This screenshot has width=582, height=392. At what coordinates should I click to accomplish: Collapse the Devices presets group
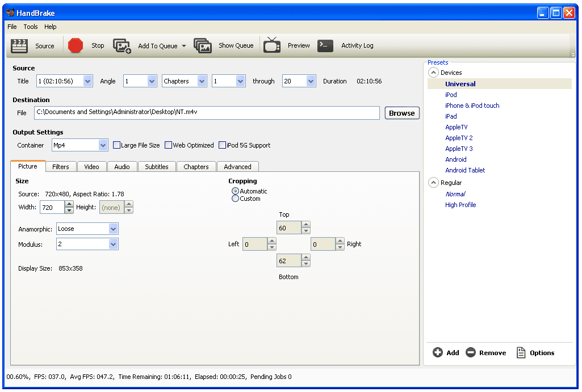click(433, 73)
